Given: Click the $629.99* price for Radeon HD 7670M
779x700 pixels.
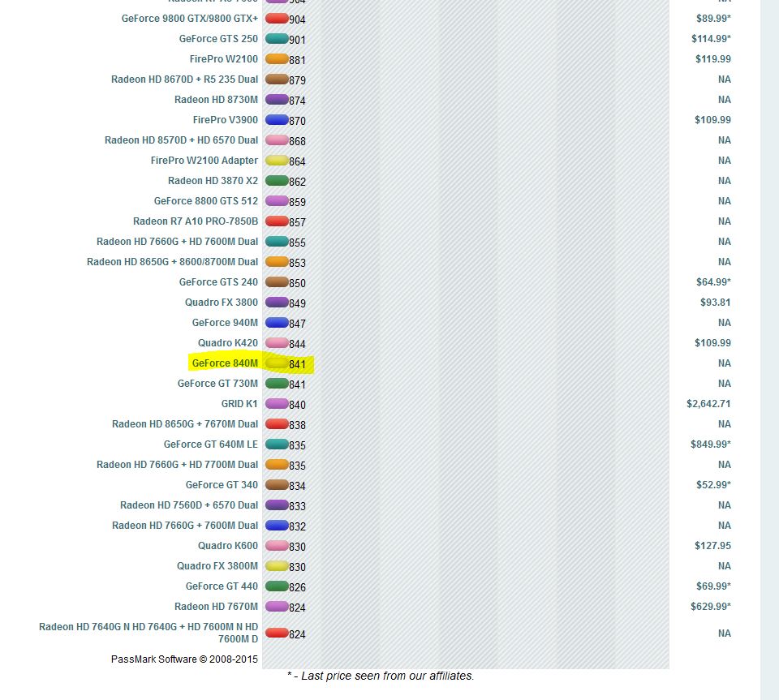Looking at the screenshot, I should [711, 608].
